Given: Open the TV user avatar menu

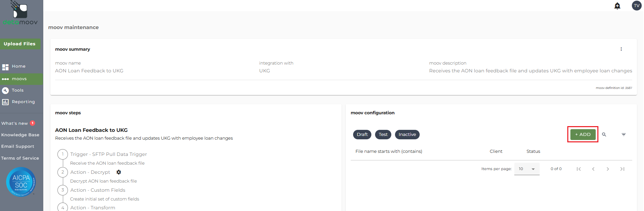Looking at the screenshot, I should 637,5.
